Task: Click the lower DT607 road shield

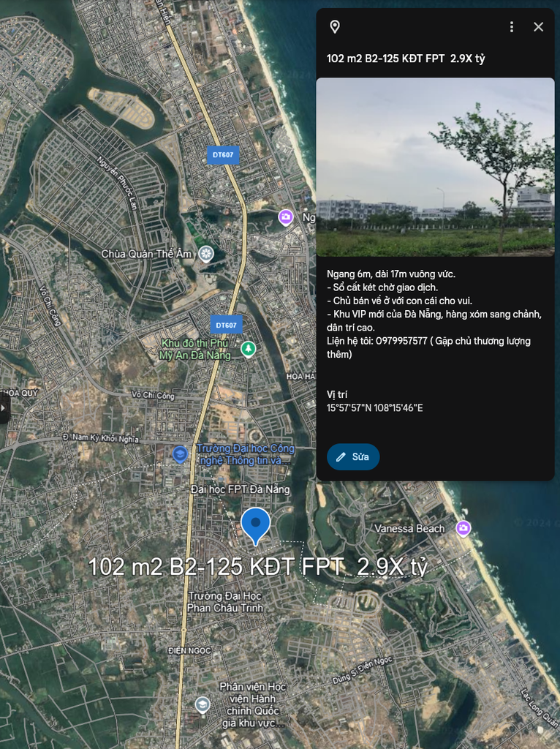Action: [x=227, y=325]
